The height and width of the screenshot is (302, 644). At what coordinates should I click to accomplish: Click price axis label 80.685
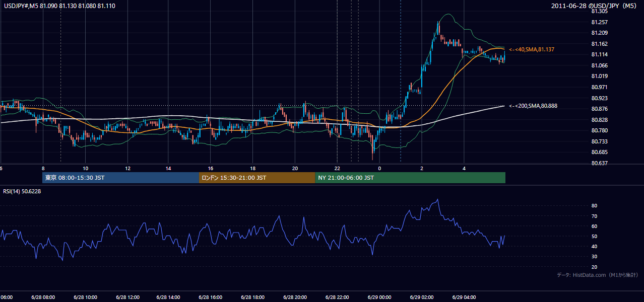599,152
